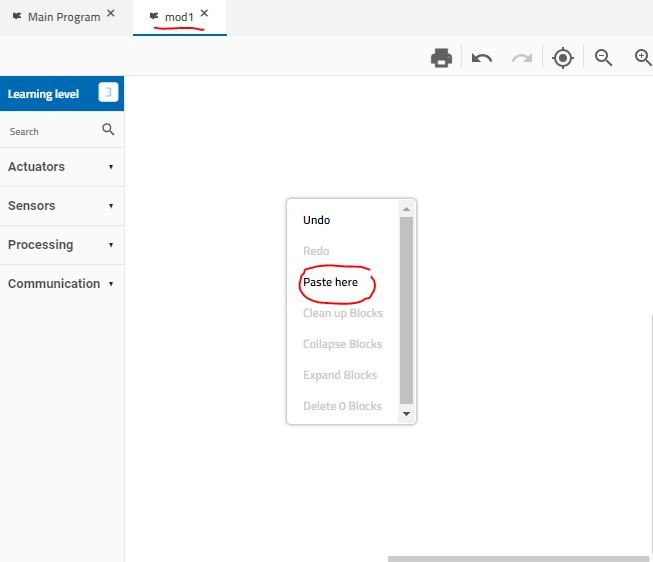Close the Main Program tab
653x562 pixels.
point(111,14)
